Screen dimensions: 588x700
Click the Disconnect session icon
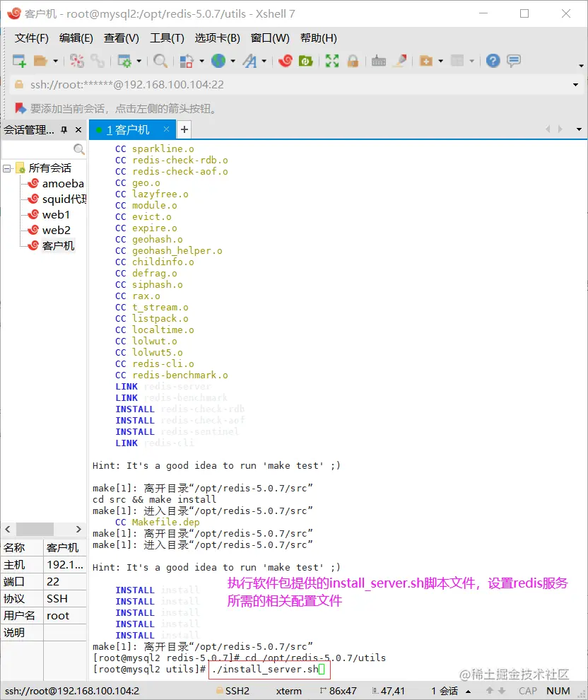coord(77,61)
